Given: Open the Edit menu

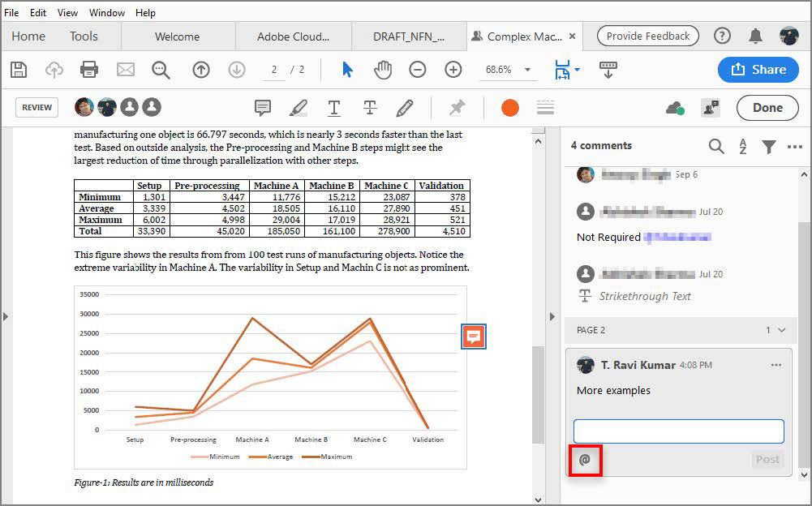Looking at the screenshot, I should pyautogui.click(x=38, y=12).
